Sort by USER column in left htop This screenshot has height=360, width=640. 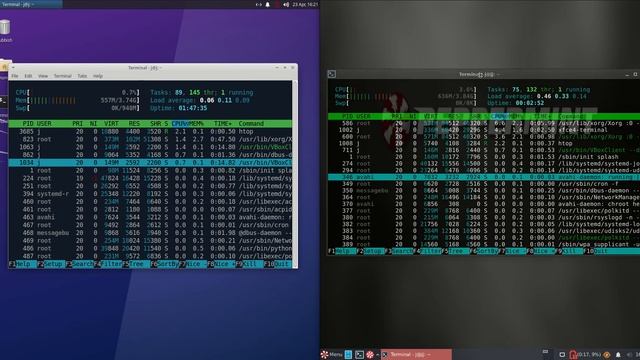(44, 124)
